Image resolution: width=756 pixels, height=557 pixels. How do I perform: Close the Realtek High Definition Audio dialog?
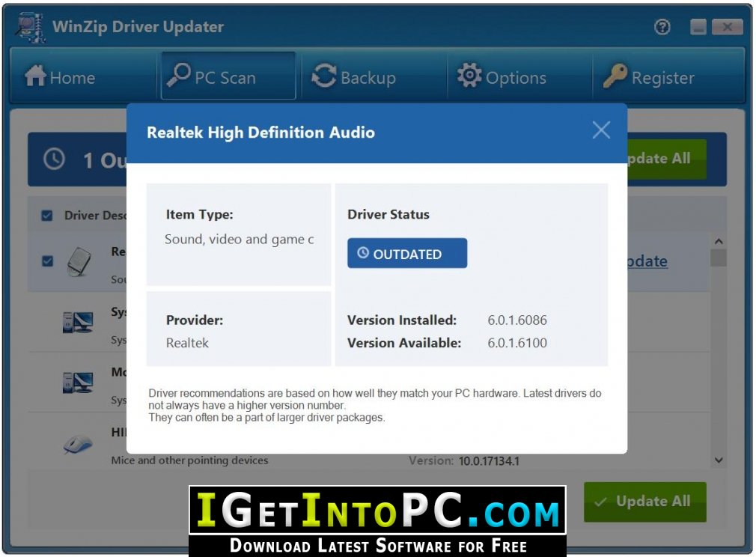[x=601, y=130]
